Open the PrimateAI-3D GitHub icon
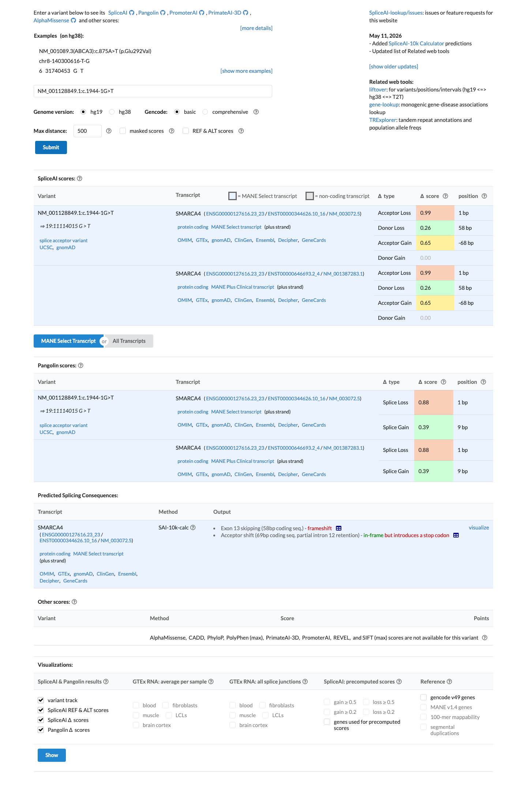Screen dimensions: 532x805 (x=246, y=13)
